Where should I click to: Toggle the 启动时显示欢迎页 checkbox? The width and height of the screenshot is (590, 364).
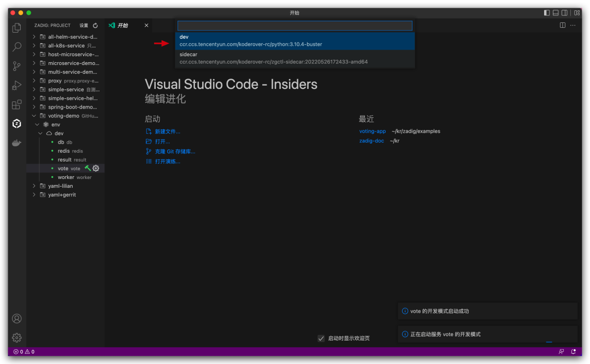point(321,338)
